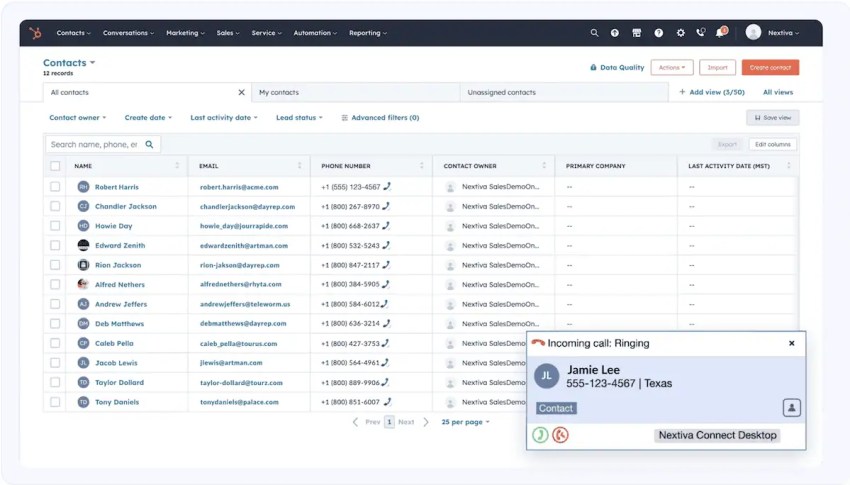This screenshot has width=850, height=485.
Task: Click search magnifier in contacts search box
Action: [149, 144]
